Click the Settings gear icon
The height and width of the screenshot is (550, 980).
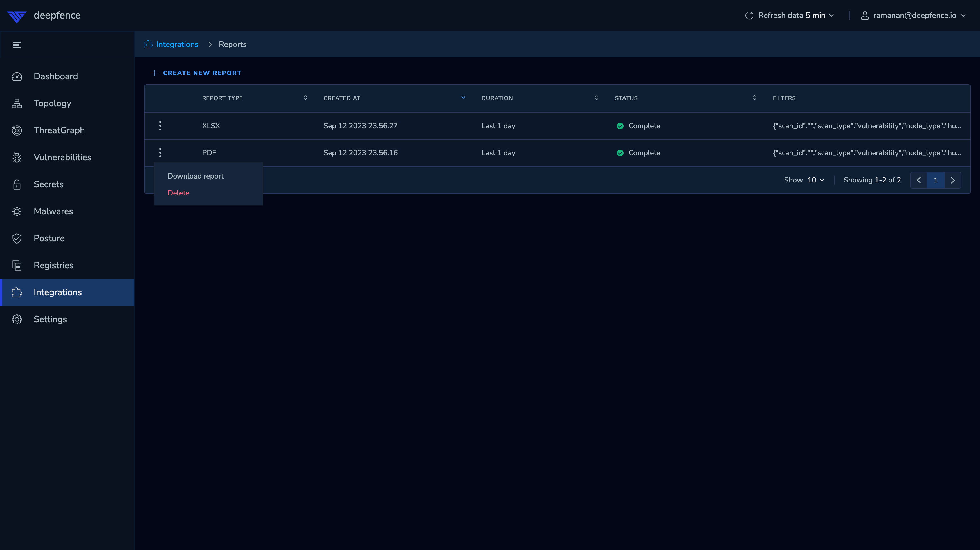(17, 319)
